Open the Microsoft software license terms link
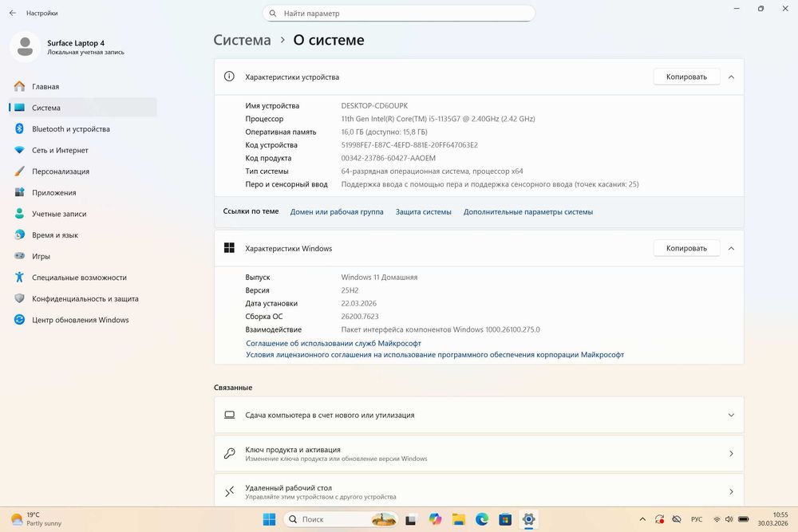Screen dimensions: 798x532 point(435,354)
